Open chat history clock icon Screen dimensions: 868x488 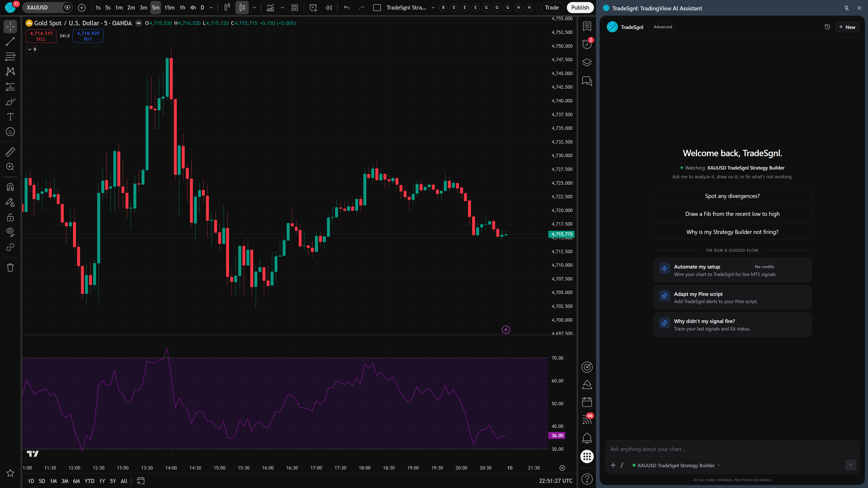827,27
